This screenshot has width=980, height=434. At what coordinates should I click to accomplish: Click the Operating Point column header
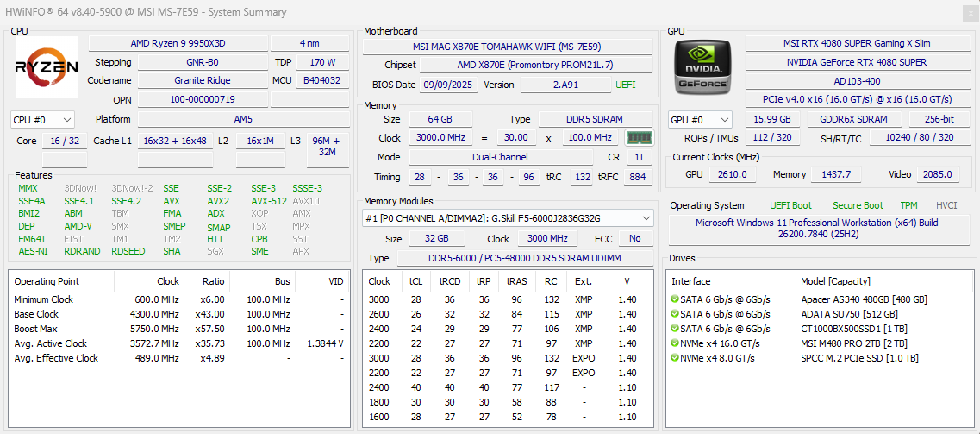61,281
